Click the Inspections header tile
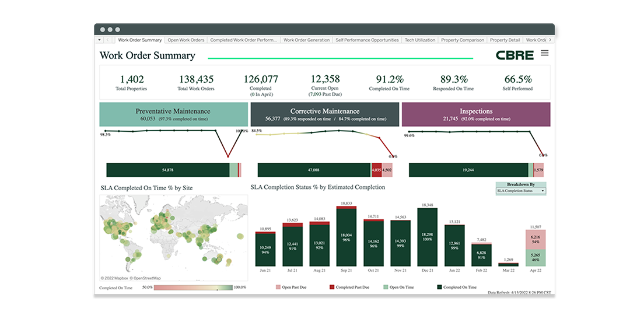 pos(476,114)
